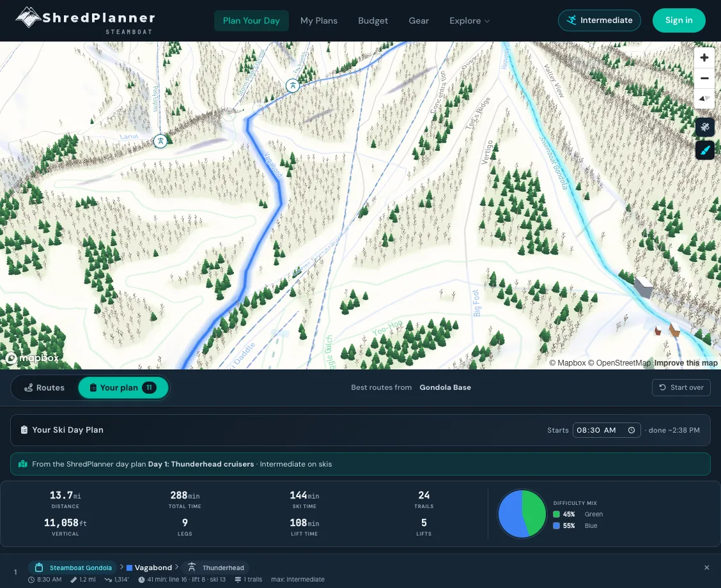Image resolution: width=721 pixels, height=588 pixels.
Task: Click the 08:30 AM start time field
Action: [607, 430]
